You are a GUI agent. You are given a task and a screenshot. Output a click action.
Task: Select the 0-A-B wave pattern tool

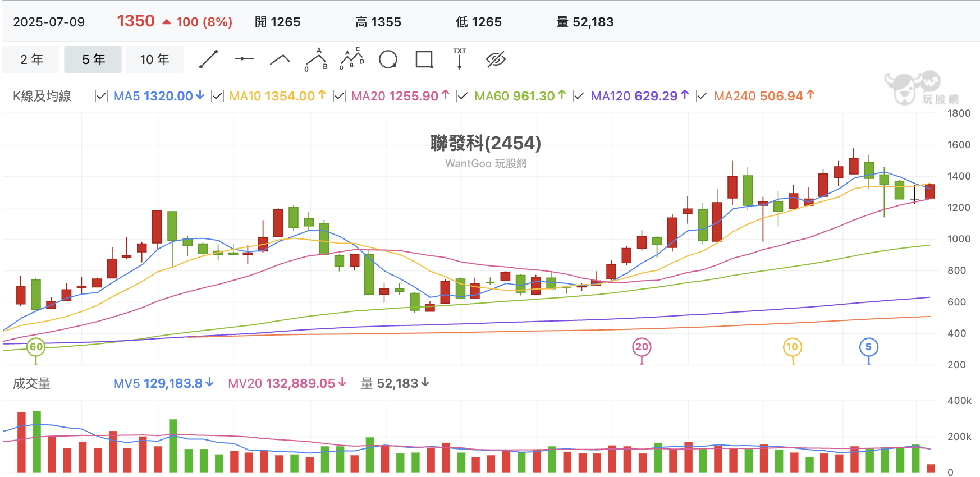[x=316, y=59]
